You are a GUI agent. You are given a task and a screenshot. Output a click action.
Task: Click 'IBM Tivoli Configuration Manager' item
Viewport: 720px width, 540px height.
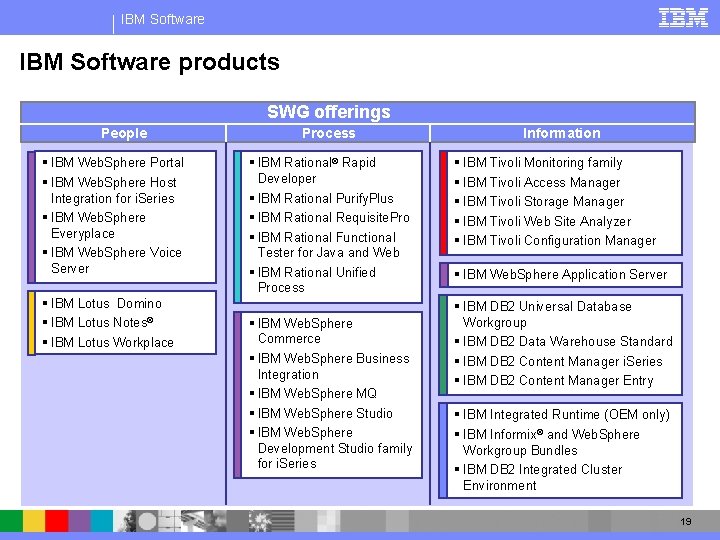click(x=560, y=241)
